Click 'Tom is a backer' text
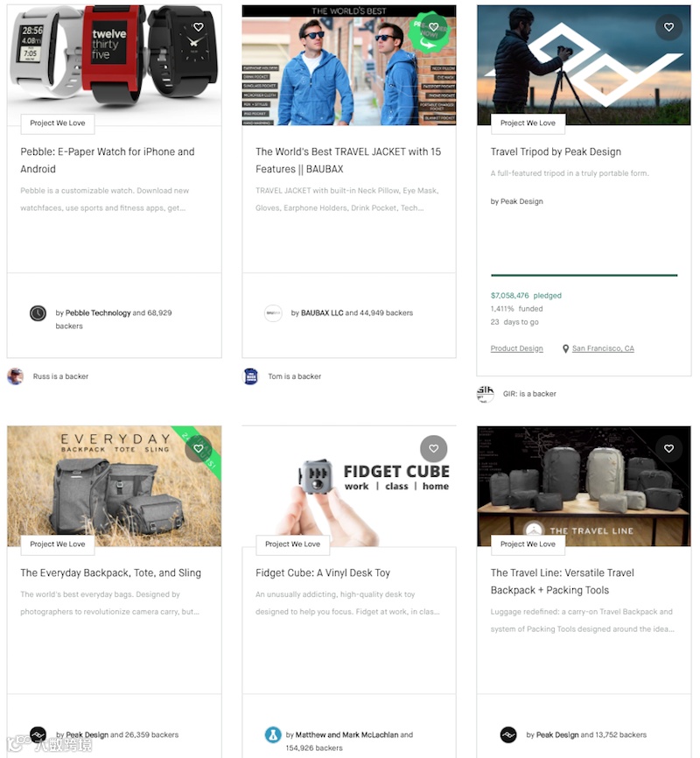 [x=294, y=376]
